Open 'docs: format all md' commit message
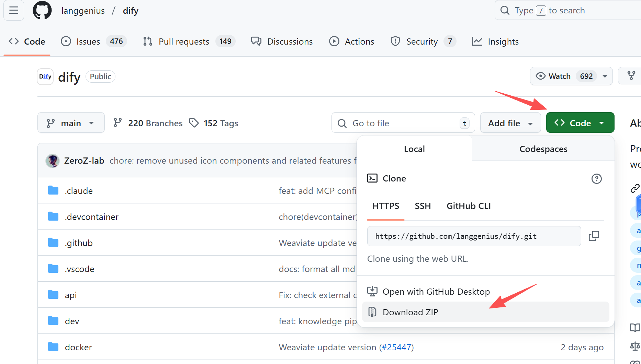 tap(317, 269)
